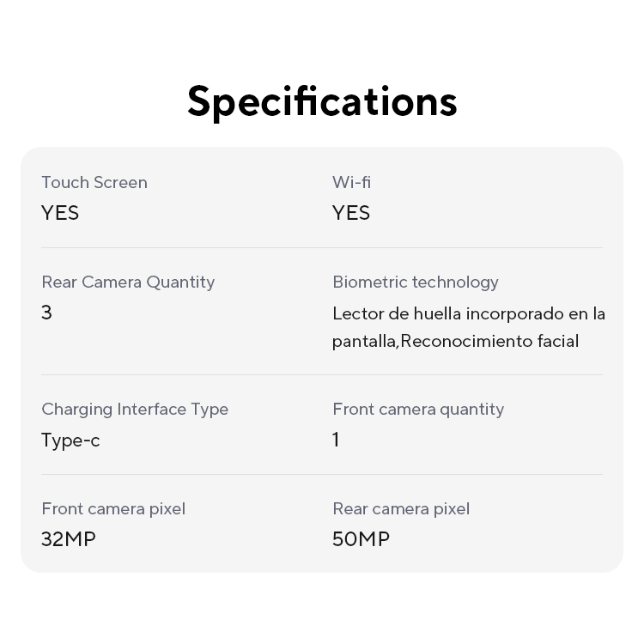
Task: Click the divider line above Front camera pixel
Action: 322,474
